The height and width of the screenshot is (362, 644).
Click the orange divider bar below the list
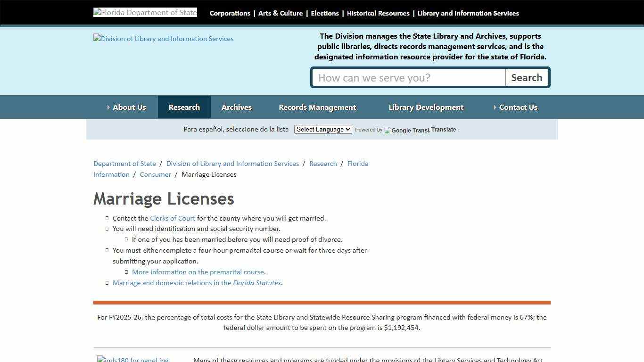tap(322, 302)
